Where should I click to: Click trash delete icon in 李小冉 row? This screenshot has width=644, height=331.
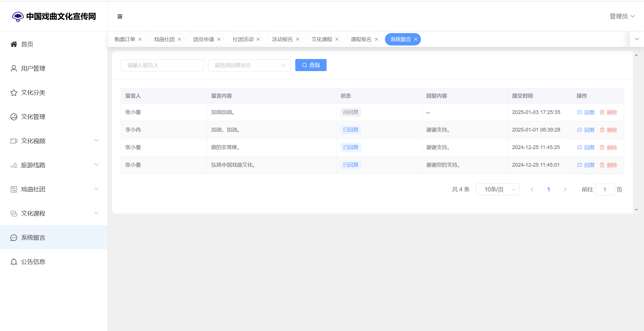(x=602, y=130)
